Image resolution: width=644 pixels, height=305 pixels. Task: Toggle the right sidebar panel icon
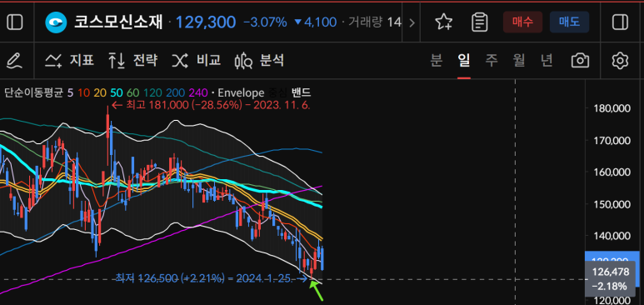coord(620,22)
